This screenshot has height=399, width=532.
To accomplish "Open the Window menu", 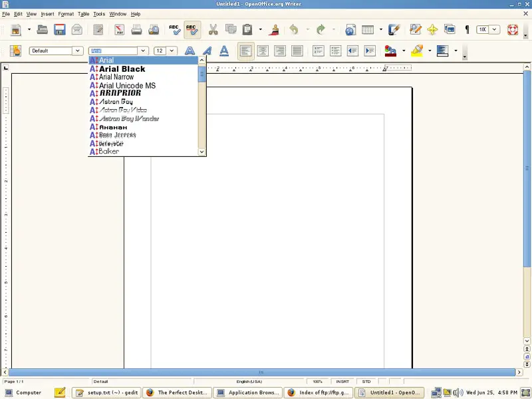I will 118,14.
